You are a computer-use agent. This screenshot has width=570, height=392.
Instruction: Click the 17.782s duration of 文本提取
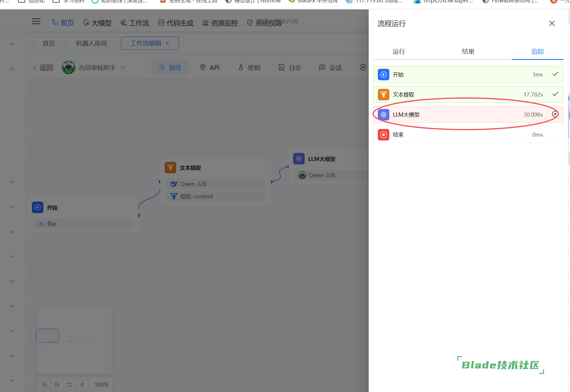[x=533, y=94]
